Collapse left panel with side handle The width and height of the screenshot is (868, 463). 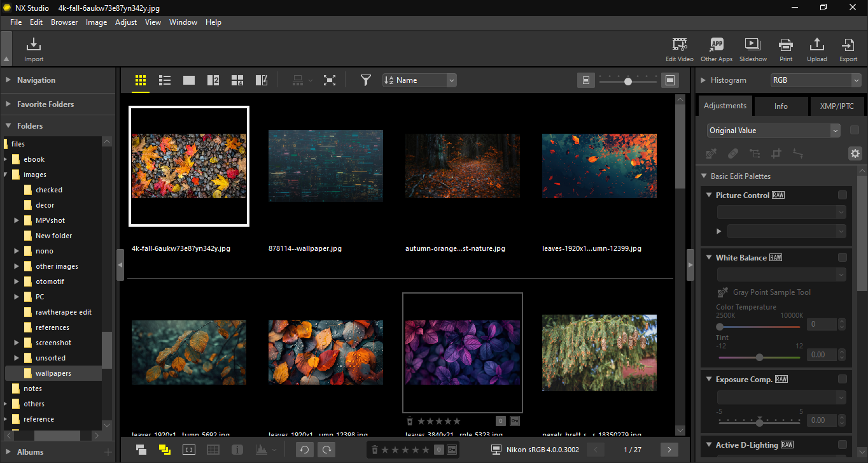[x=120, y=264]
